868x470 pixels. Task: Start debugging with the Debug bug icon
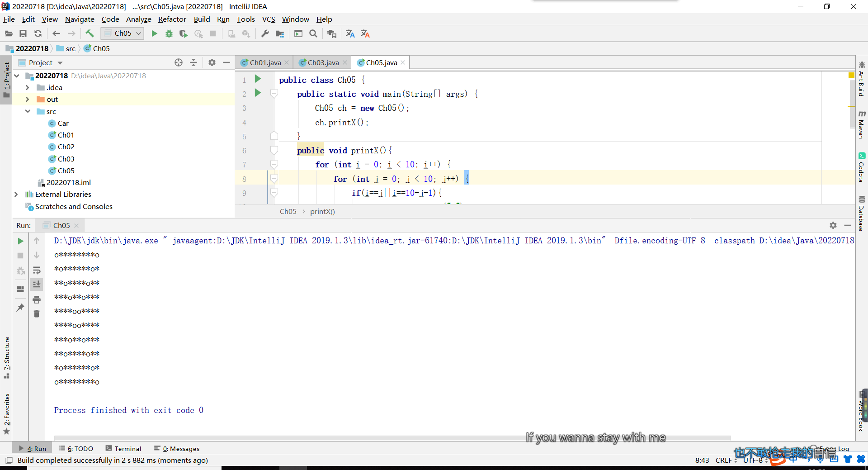click(x=169, y=33)
